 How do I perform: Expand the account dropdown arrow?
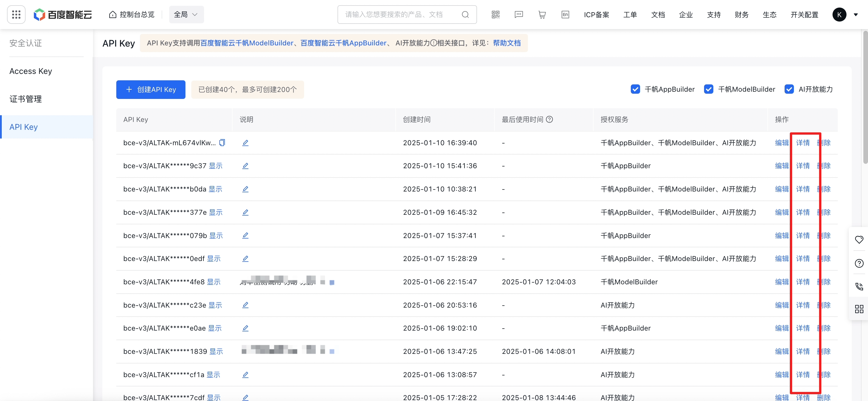tap(856, 15)
